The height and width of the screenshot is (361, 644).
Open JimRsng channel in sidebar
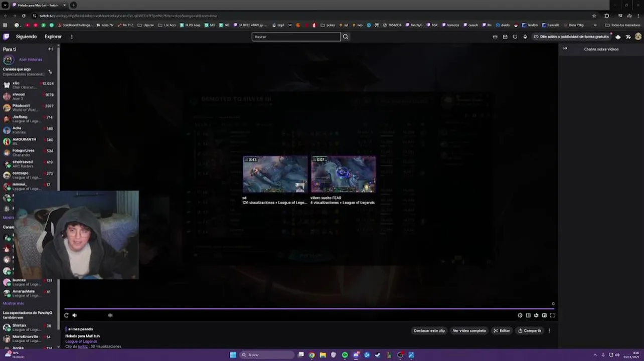point(29,119)
